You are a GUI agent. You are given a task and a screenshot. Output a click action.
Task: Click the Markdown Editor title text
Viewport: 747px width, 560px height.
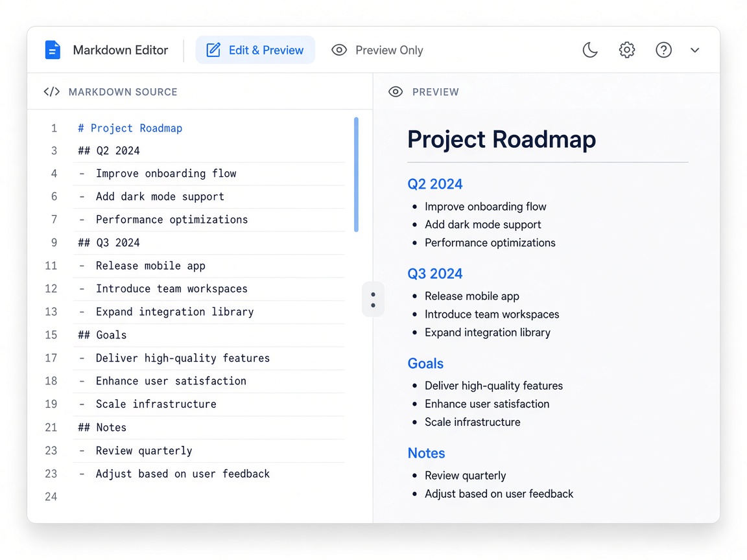pyautogui.click(x=121, y=50)
